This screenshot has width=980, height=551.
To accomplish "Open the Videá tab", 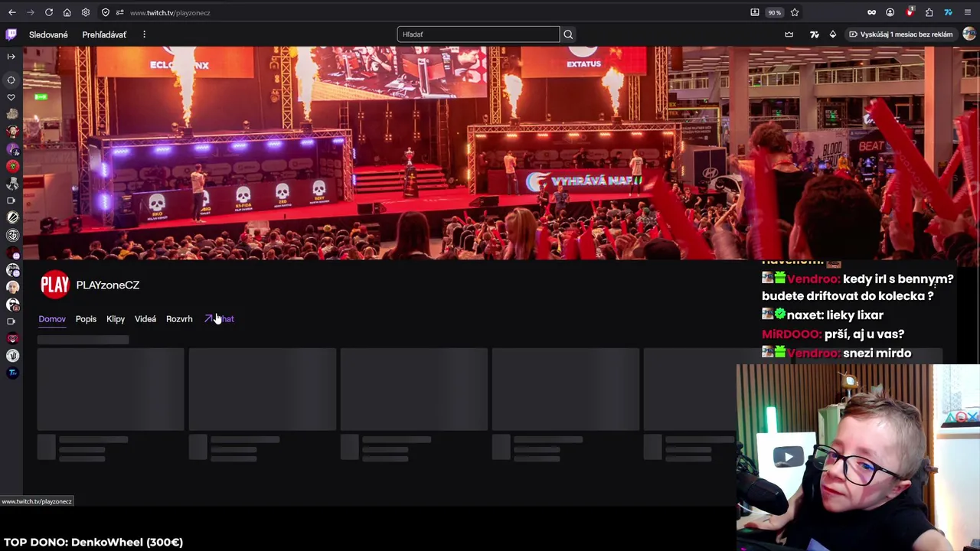I will point(145,319).
